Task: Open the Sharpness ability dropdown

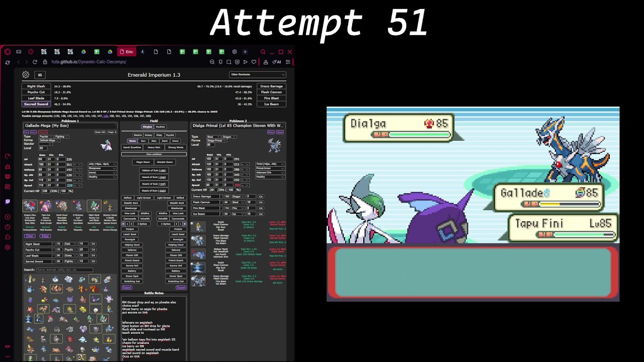Action: (x=102, y=168)
